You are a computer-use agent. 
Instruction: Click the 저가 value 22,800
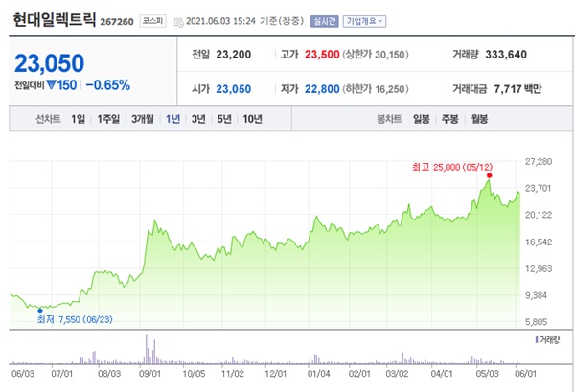[x=322, y=89]
